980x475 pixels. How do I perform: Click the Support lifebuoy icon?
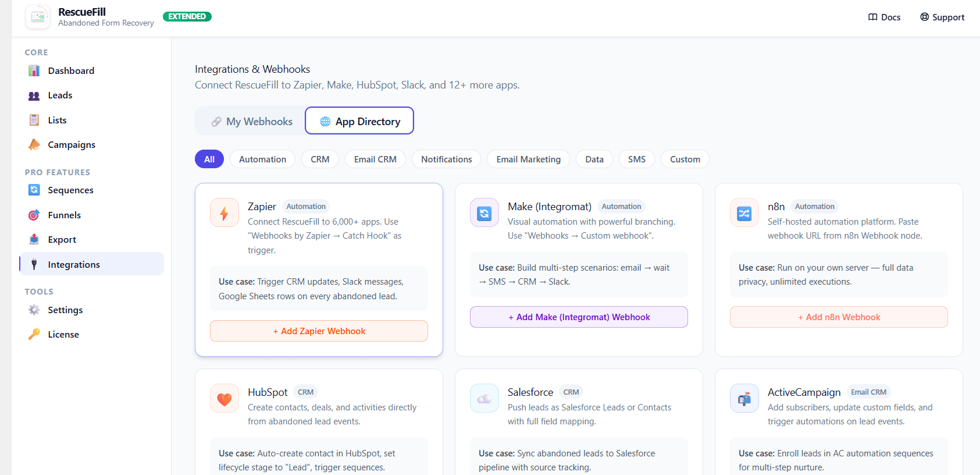924,17
